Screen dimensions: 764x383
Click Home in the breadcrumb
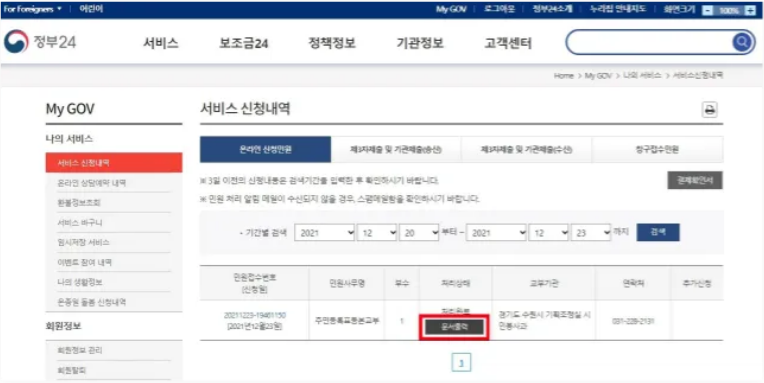point(563,76)
